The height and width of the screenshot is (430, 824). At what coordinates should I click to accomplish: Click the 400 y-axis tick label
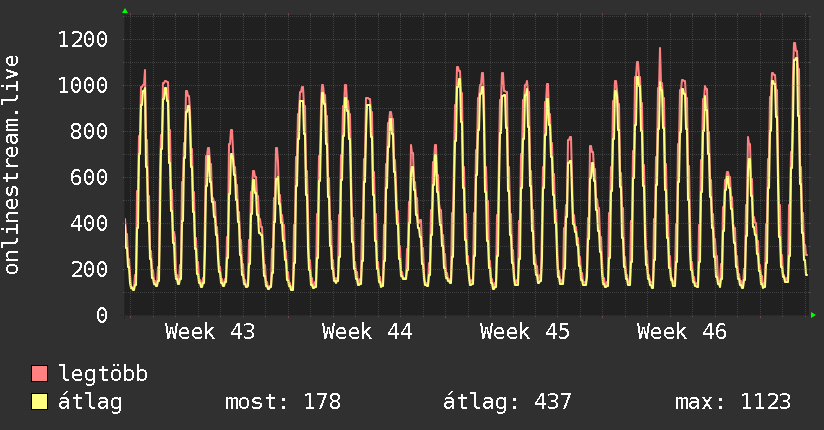point(89,223)
